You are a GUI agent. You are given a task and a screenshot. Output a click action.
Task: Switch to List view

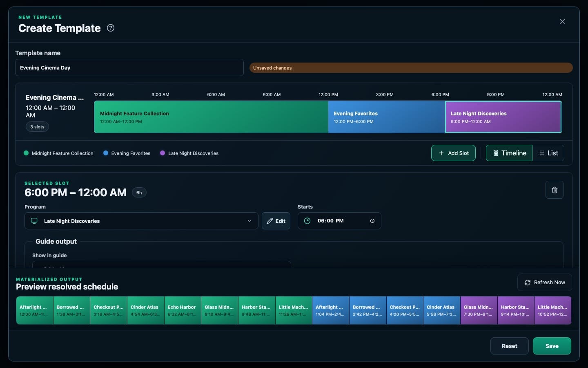coord(548,153)
